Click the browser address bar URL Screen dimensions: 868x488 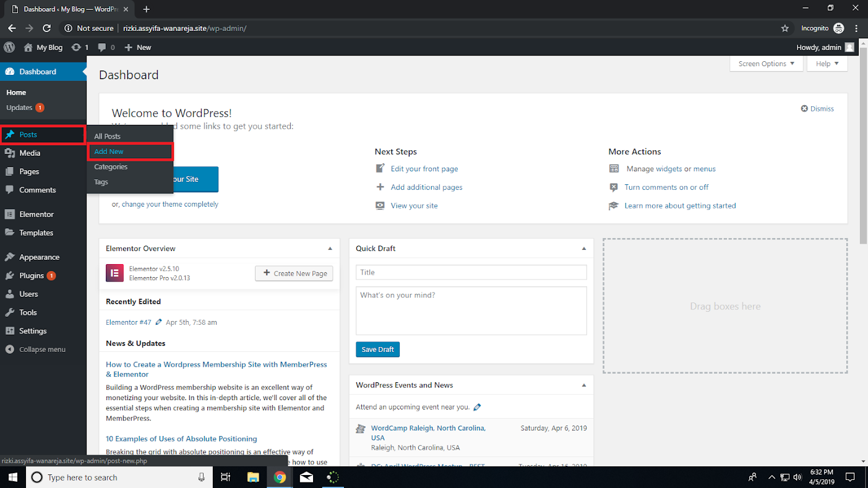pyautogui.click(x=184, y=28)
